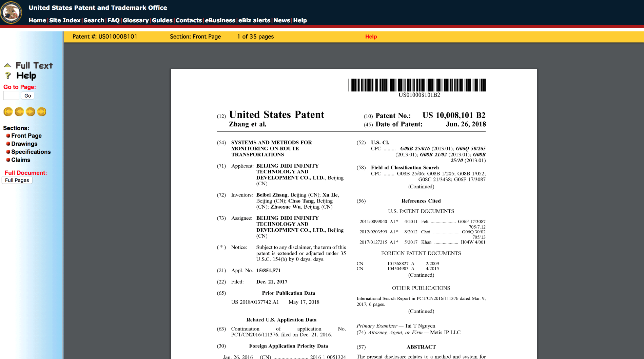Viewport: 644px width, 359px height.
Task: Open eBusiness in top navigation
Action: coord(220,20)
